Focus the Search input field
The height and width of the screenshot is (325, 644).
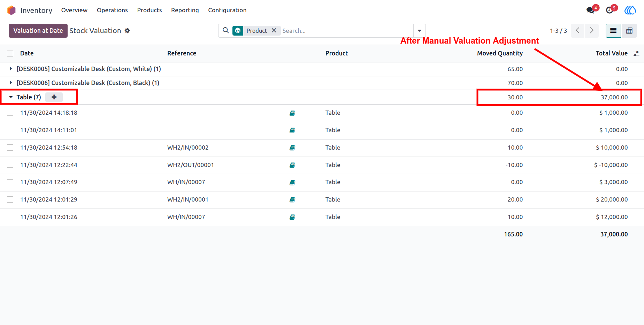[346, 31]
